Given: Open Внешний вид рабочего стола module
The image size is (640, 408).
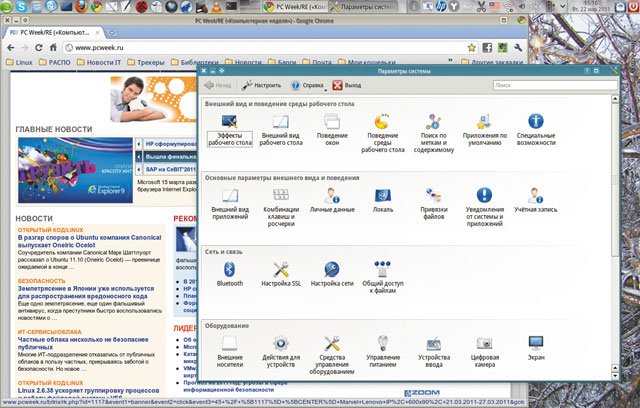Looking at the screenshot, I should pos(281,131).
